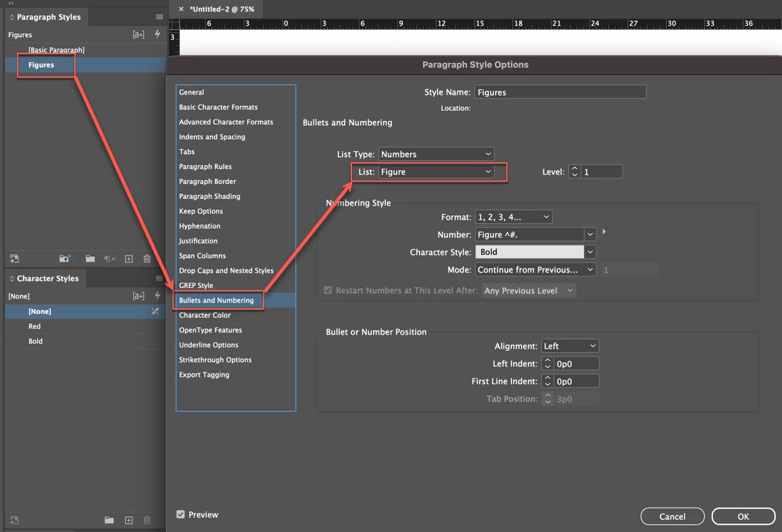Image resolution: width=782 pixels, height=532 pixels.
Task: Open the Paragraph Styles panel menu
Action: tap(159, 17)
